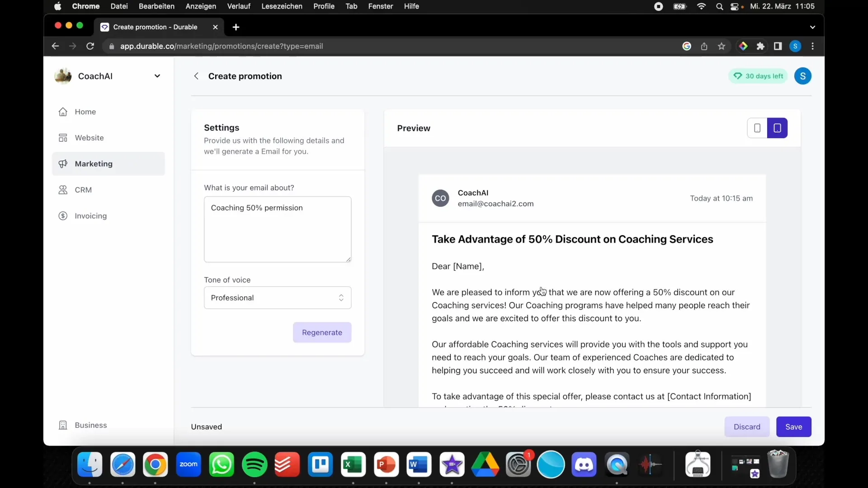Select the email subject input field
Image resolution: width=868 pixels, height=488 pixels.
tap(277, 229)
